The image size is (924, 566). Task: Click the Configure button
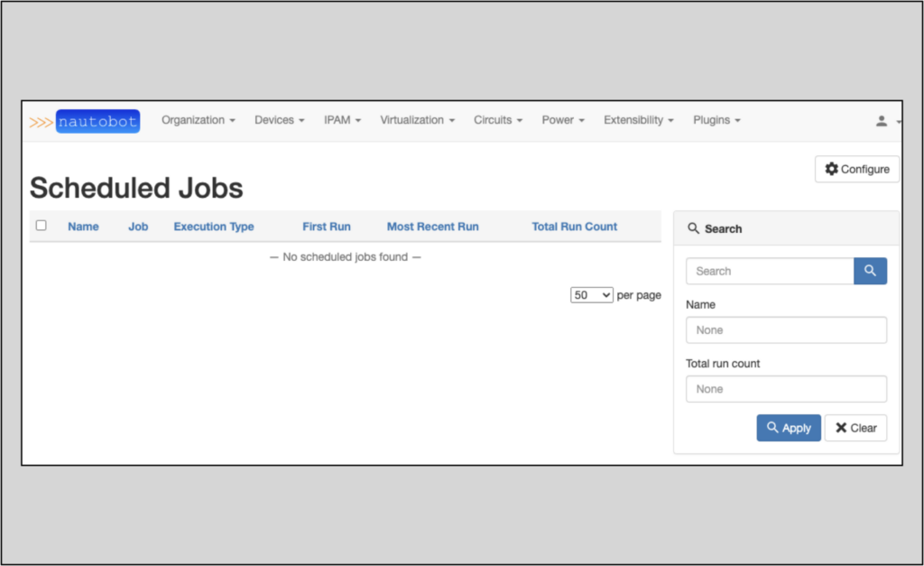[857, 169]
